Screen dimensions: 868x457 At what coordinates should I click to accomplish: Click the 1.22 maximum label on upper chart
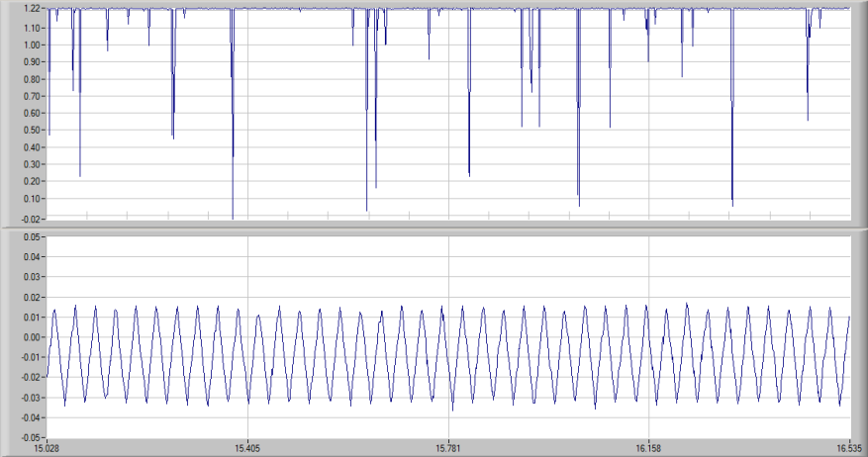click(x=34, y=8)
